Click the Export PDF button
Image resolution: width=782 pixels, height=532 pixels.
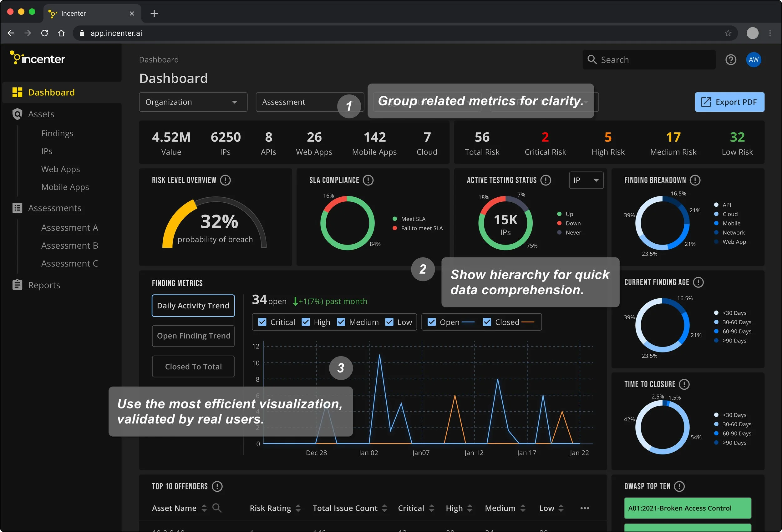click(x=729, y=102)
